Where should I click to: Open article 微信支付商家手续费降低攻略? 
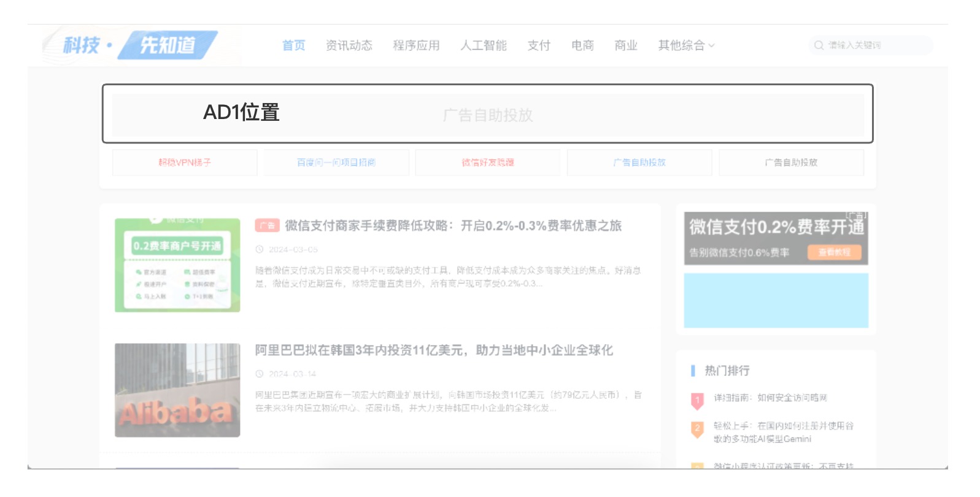453,226
